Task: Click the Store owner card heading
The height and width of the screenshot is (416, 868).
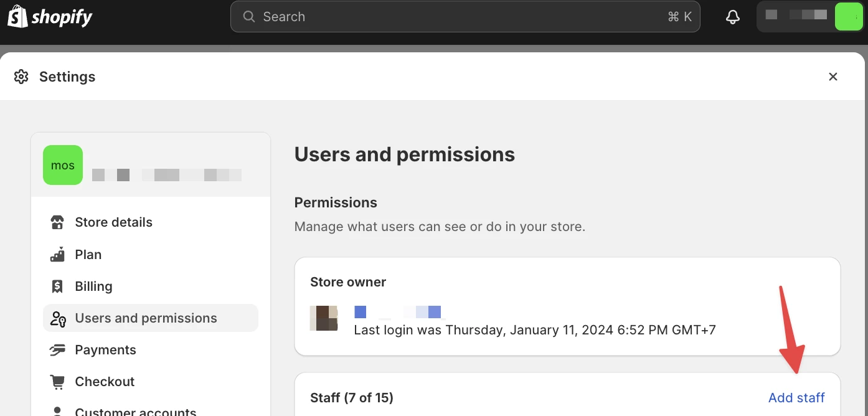Action: click(348, 282)
